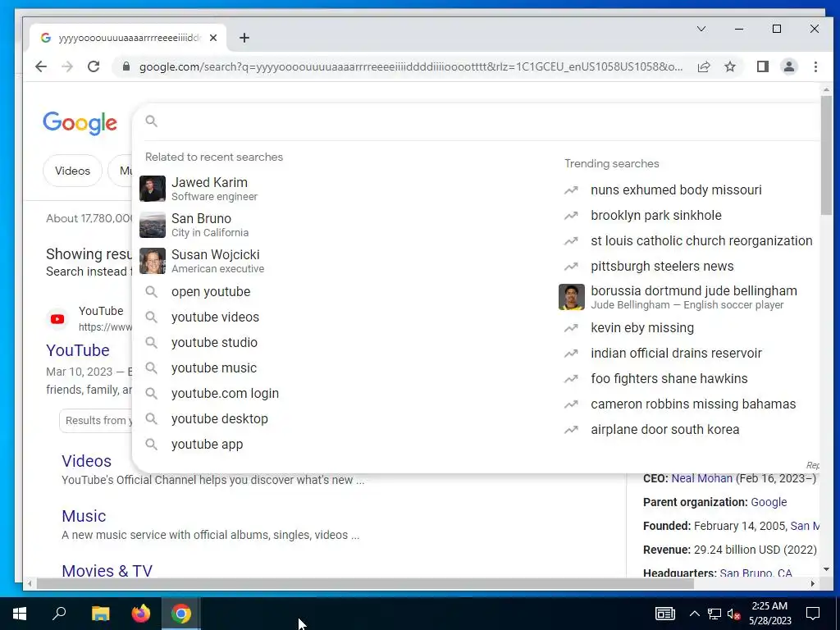Choose 'youtube app' suggestion
The width and height of the screenshot is (840, 630).
[343, 444]
